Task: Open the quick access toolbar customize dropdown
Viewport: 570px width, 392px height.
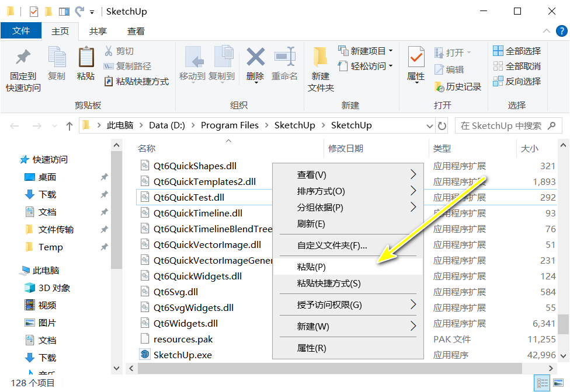Action: pyautogui.click(x=92, y=12)
